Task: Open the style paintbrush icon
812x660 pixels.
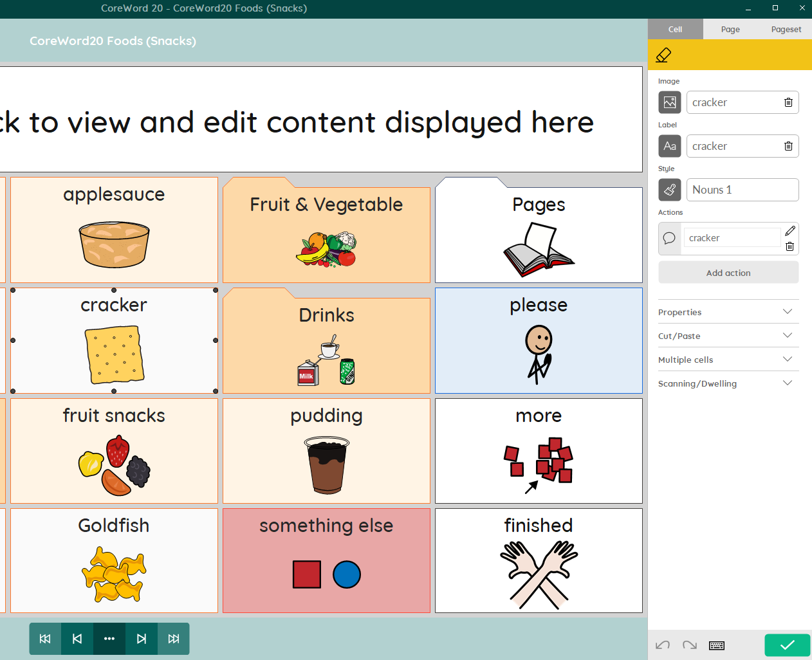Action: pyautogui.click(x=670, y=190)
